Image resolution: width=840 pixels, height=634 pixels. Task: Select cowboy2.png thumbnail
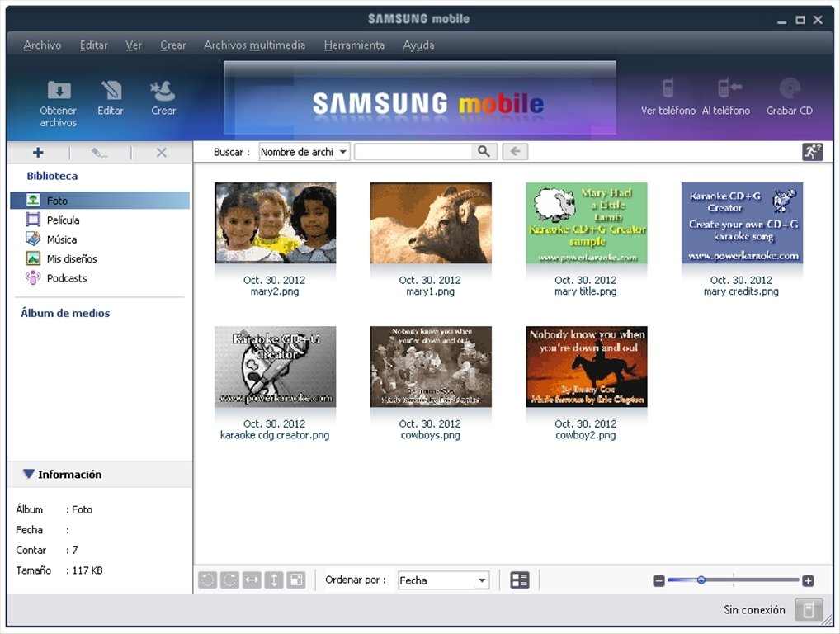[x=586, y=367]
